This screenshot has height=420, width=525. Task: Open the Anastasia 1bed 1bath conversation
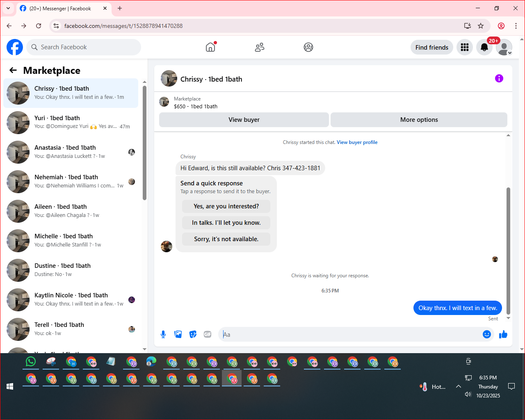(x=71, y=152)
